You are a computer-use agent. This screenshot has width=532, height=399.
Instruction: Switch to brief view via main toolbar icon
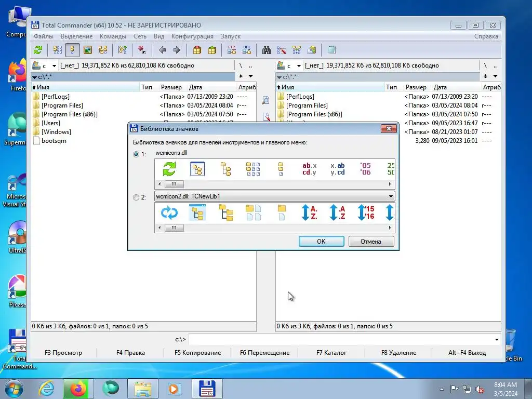58,50
